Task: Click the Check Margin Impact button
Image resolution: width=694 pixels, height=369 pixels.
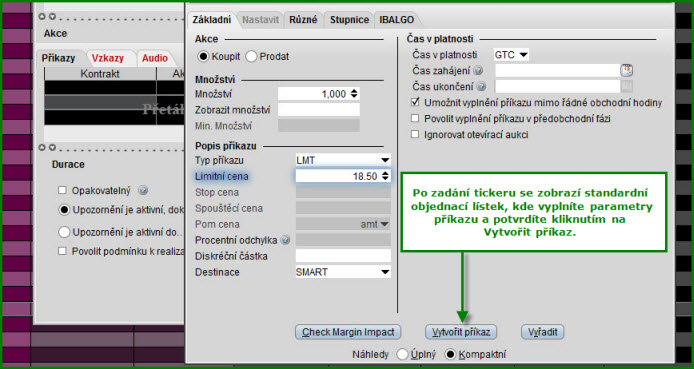Action: point(348,332)
